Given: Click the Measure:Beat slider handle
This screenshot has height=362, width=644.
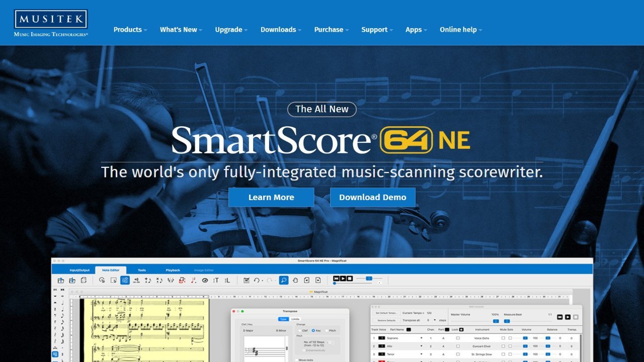Looking at the screenshot, I should coord(507,321).
